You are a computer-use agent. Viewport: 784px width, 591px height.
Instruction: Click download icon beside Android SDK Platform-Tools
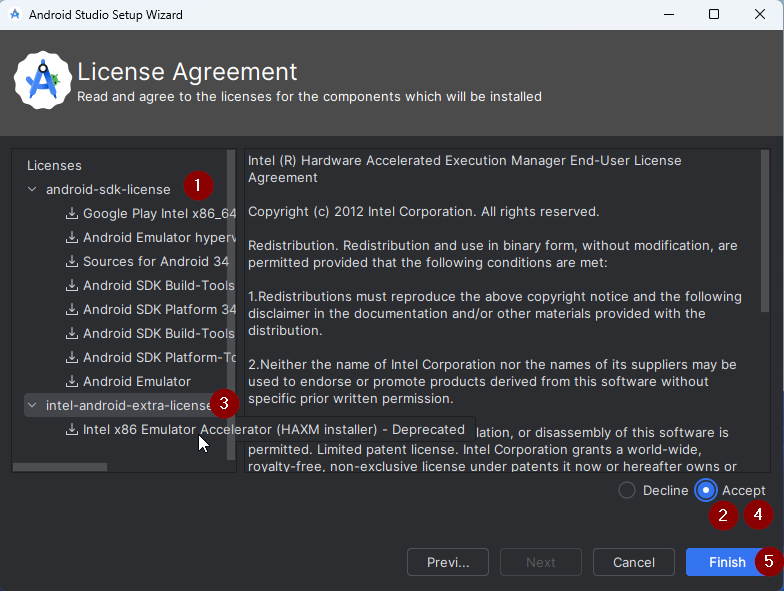click(x=72, y=358)
